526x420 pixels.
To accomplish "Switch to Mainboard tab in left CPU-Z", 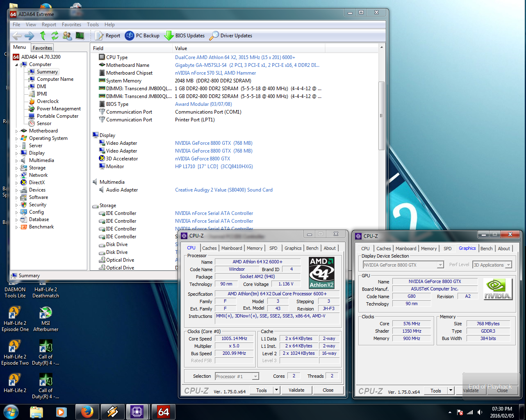I will coord(232,248).
